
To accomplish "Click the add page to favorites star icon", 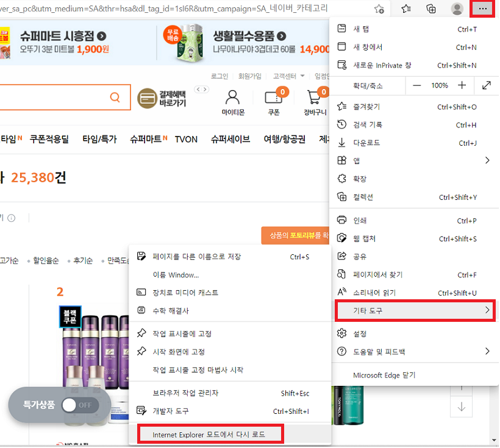I will pyautogui.click(x=379, y=9).
